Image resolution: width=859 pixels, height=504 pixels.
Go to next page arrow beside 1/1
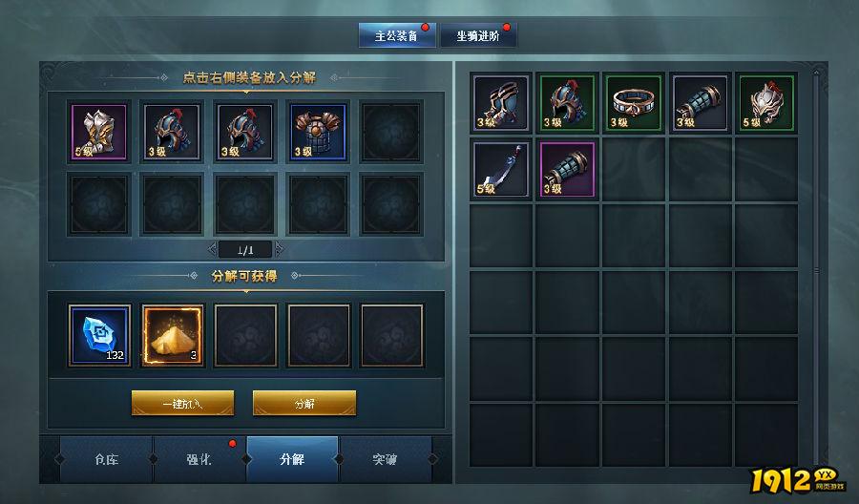280,250
